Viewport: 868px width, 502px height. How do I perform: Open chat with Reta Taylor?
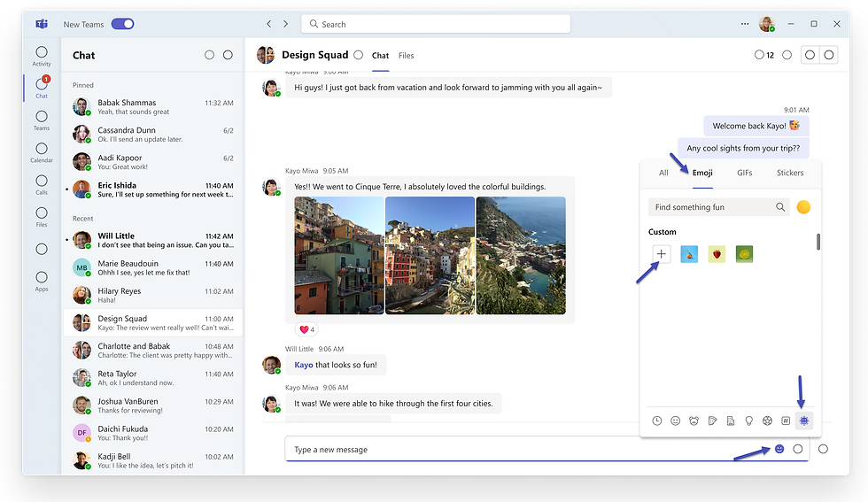(x=152, y=378)
